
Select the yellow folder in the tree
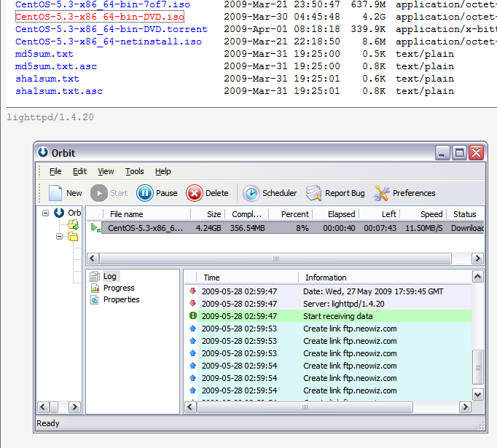tap(73, 237)
